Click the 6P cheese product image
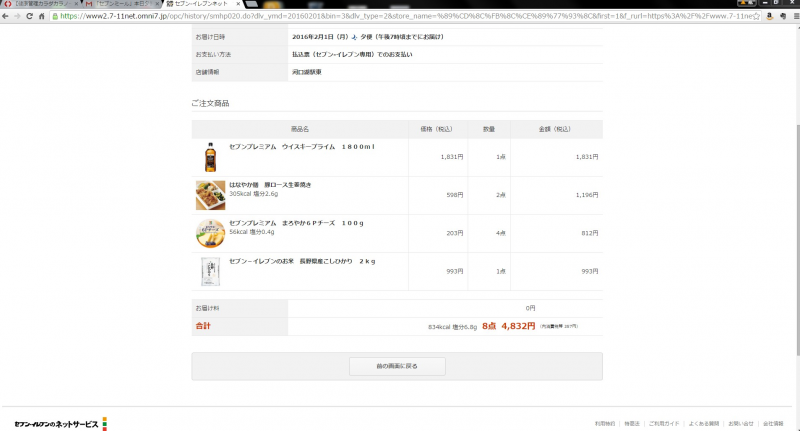Image resolution: width=800 pixels, height=431 pixels. (x=210, y=232)
